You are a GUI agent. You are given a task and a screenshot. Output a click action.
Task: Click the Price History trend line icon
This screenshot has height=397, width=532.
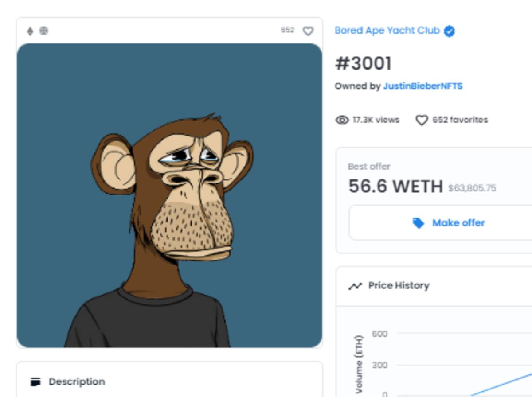(355, 286)
